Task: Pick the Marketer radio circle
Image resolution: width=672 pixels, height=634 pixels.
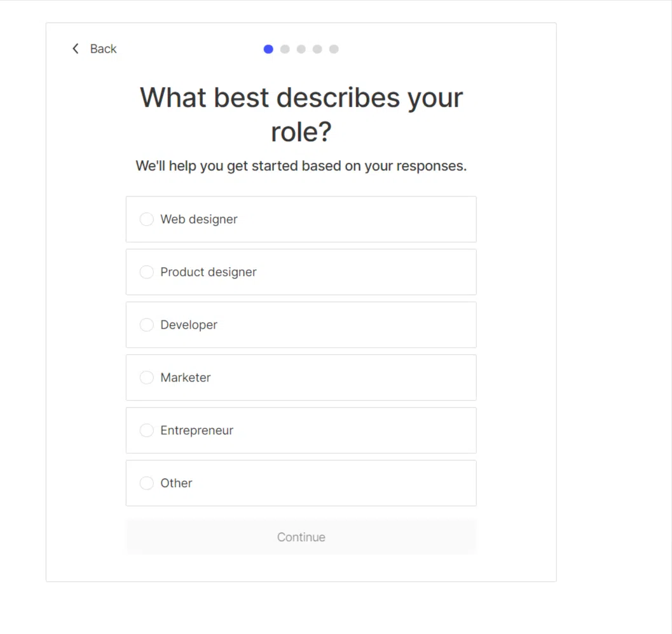Action: click(x=147, y=378)
